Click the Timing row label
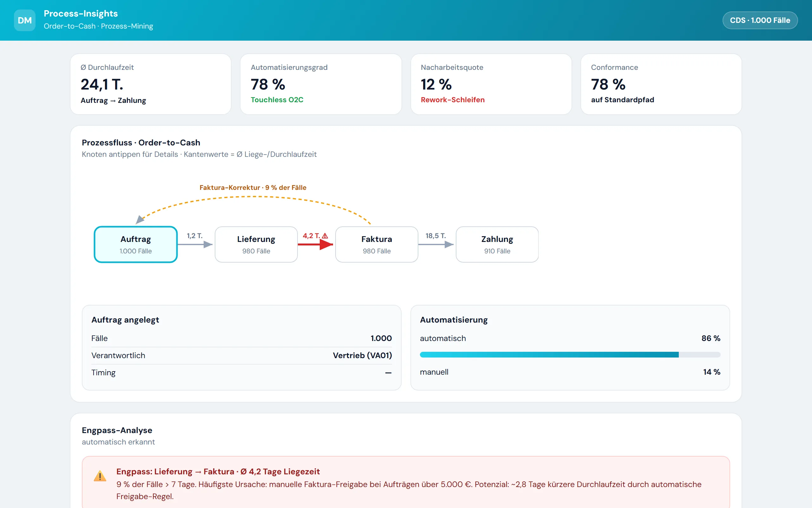The width and height of the screenshot is (812, 508). tap(103, 373)
